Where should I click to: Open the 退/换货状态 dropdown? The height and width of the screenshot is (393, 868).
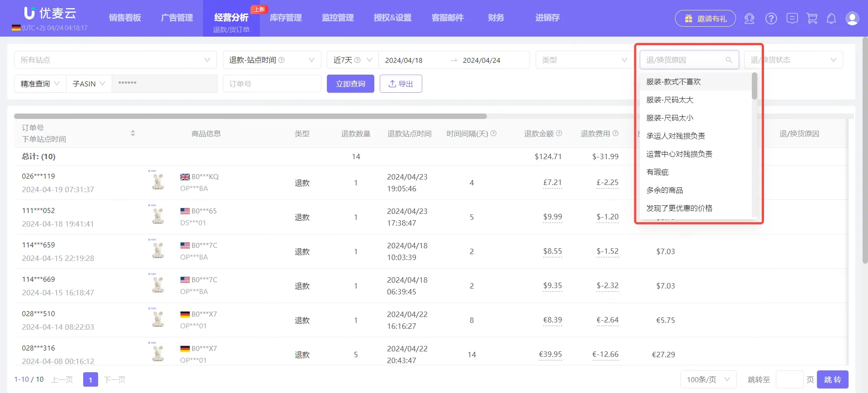point(793,60)
